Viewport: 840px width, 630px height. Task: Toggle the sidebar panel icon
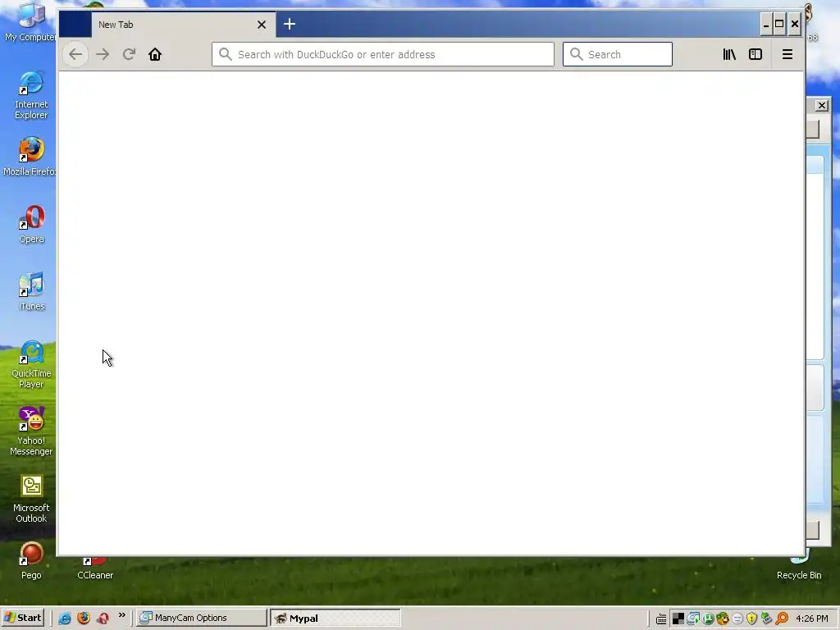tap(756, 54)
